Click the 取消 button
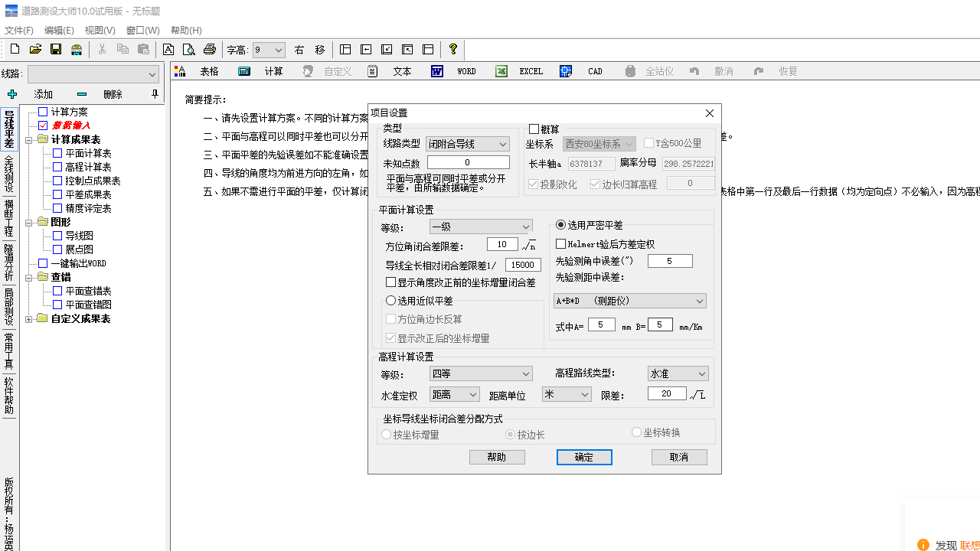The width and height of the screenshot is (980, 551). 679,457
